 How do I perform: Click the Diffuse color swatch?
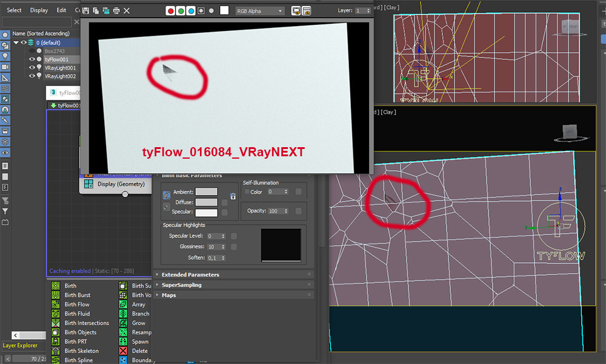coord(207,202)
